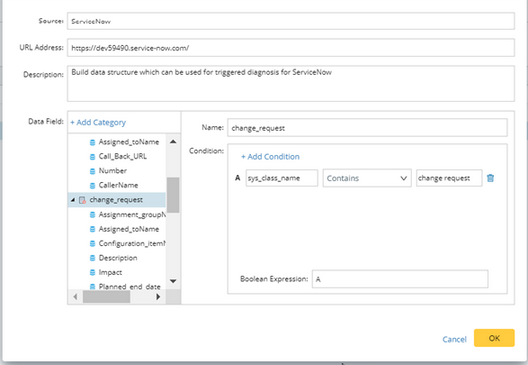Click Call_Back_URL field database icon

tap(92, 157)
